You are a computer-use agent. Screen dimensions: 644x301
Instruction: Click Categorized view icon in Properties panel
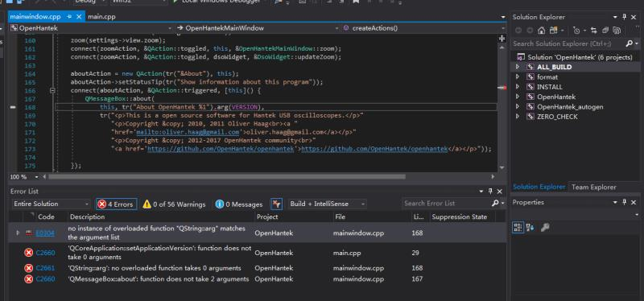[518, 227]
